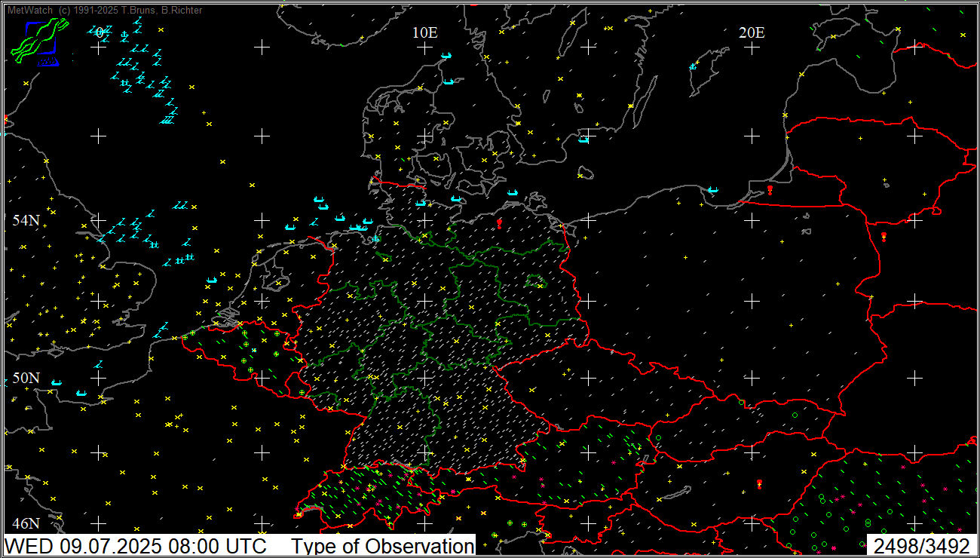Click the '46N' latitude label

(26, 523)
